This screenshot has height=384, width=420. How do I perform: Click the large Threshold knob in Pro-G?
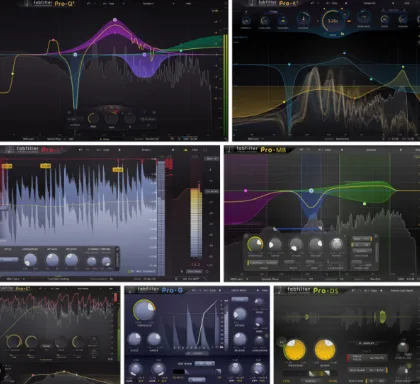pyautogui.click(x=144, y=311)
